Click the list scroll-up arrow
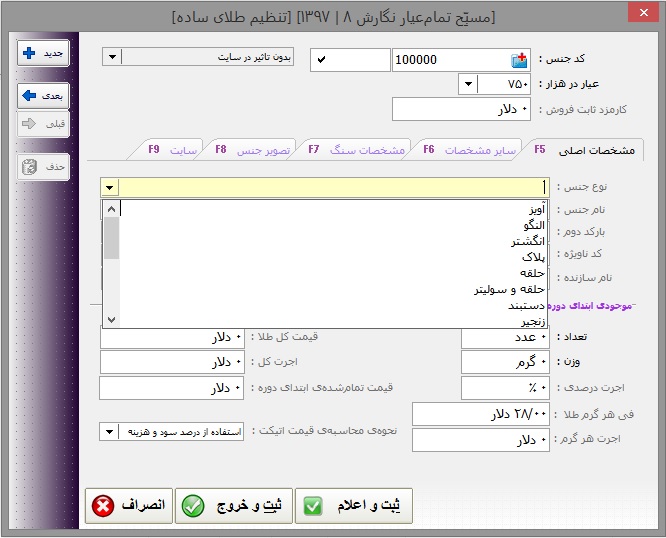The width and height of the screenshot is (666, 538). point(111,209)
